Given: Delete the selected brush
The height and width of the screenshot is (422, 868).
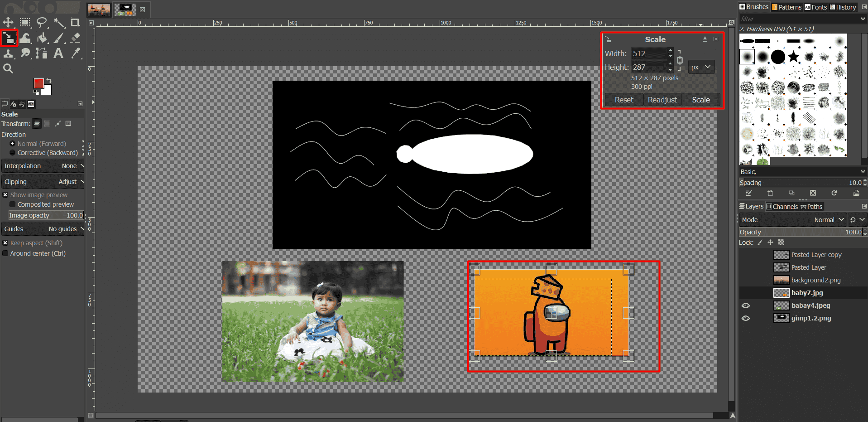Looking at the screenshot, I should tap(813, 193).
